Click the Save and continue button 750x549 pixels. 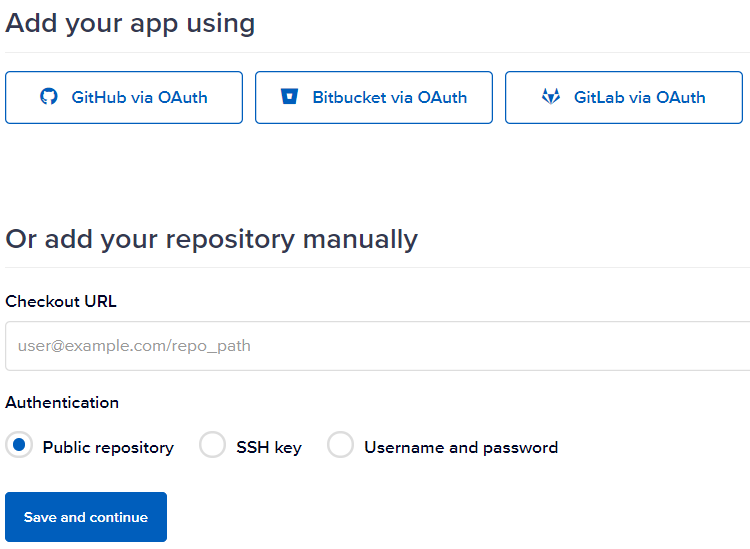tap(86, 517)
